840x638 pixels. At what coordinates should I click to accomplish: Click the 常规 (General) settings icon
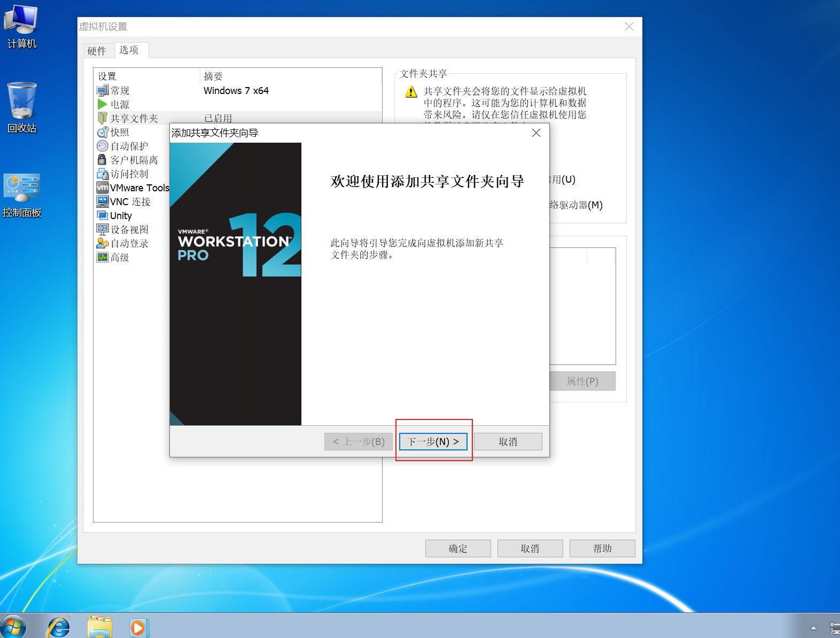(x=103, y=91)
